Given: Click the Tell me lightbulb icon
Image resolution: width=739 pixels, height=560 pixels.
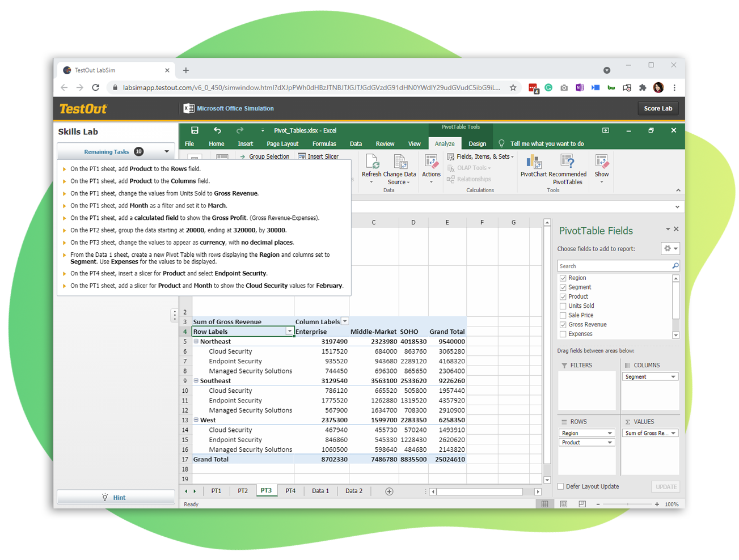Looking at the screenshot, I should [x=501, y=143].
